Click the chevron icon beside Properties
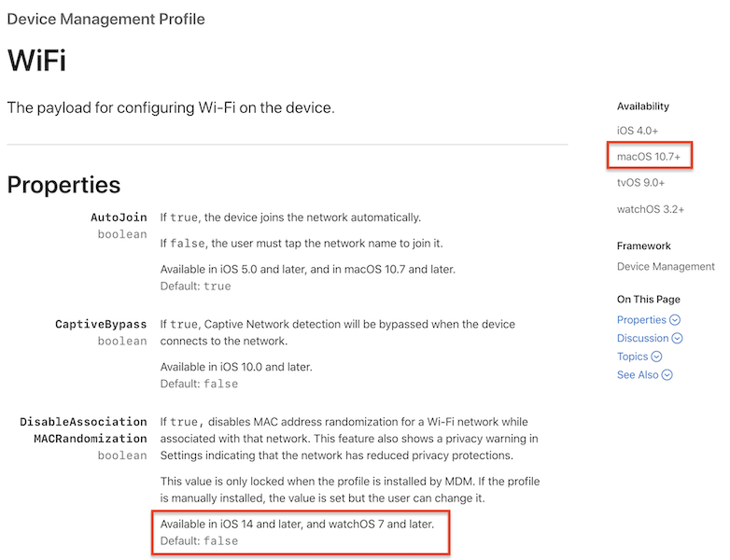The height and width of the screenshot is (560, 730). click(675, 320)
